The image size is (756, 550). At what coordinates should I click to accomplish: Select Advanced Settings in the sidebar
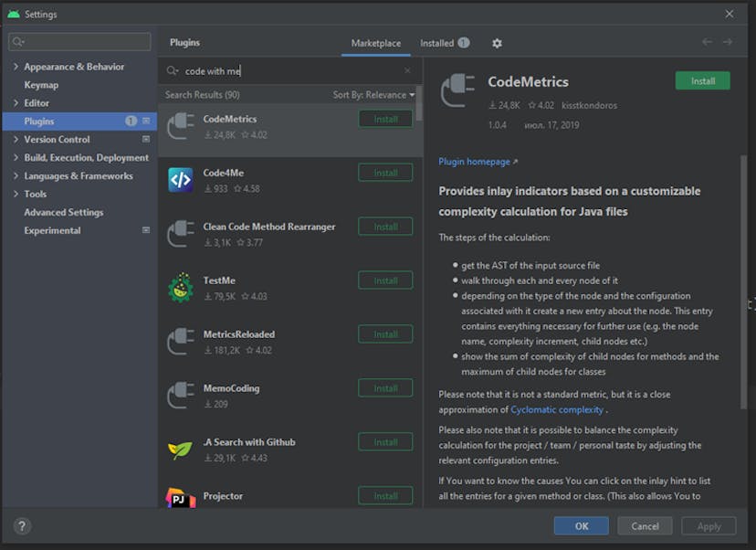point(63,212)
